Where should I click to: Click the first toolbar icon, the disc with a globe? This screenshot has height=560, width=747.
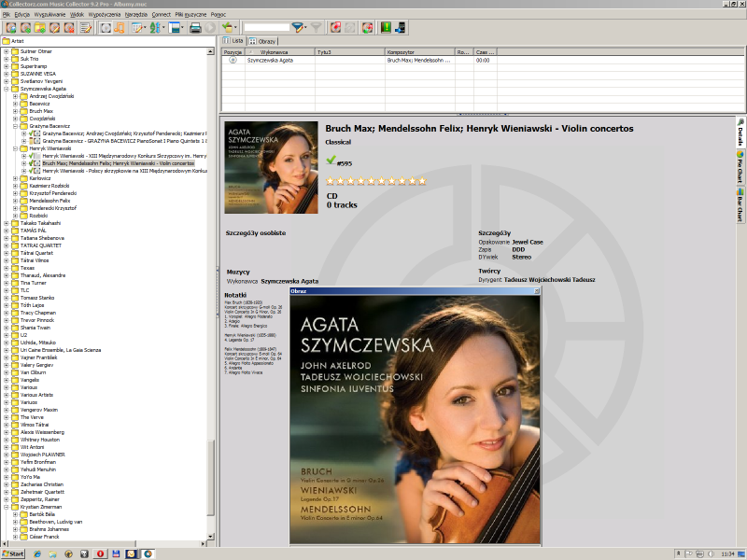coord(11,28)
